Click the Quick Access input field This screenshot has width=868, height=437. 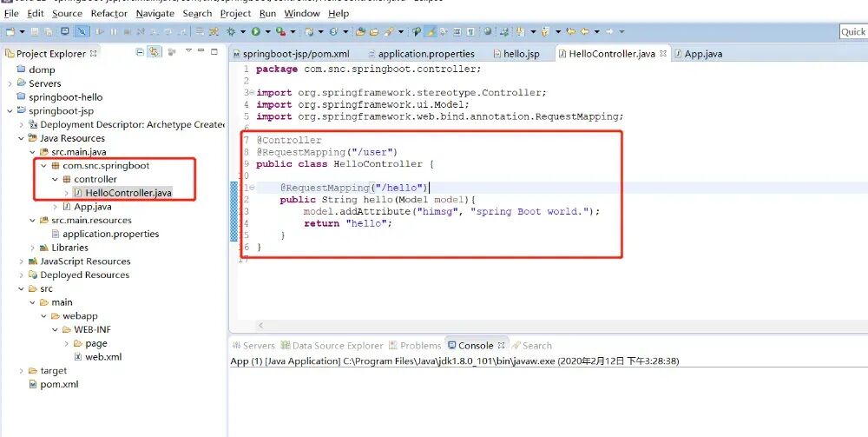853,31
